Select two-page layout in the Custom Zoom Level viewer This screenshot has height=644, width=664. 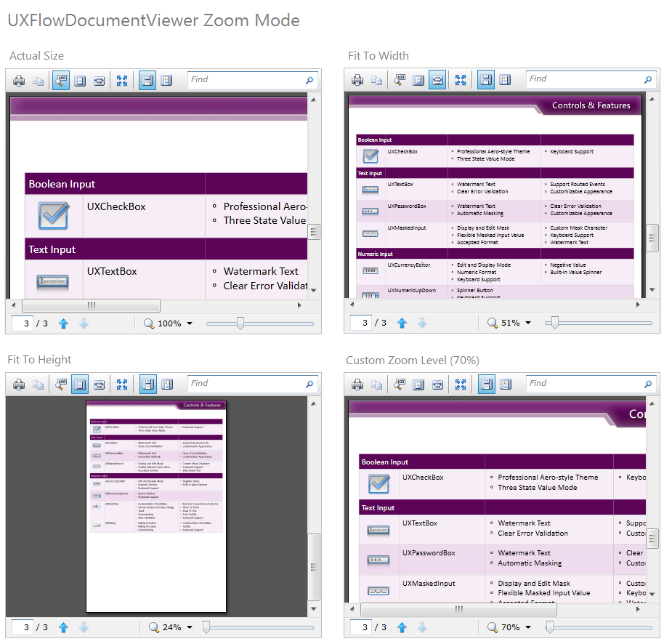click(505, 385)
